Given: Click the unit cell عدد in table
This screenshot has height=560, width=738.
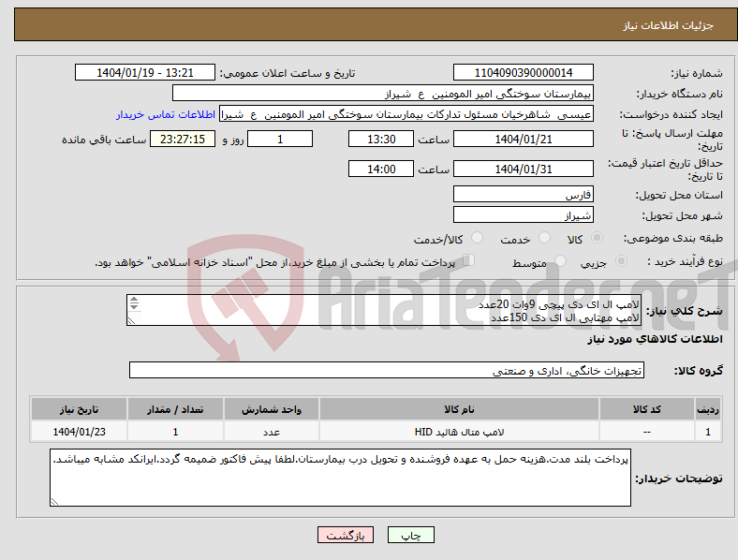Looking at the screenshot, I should click(x=272, y=432).
